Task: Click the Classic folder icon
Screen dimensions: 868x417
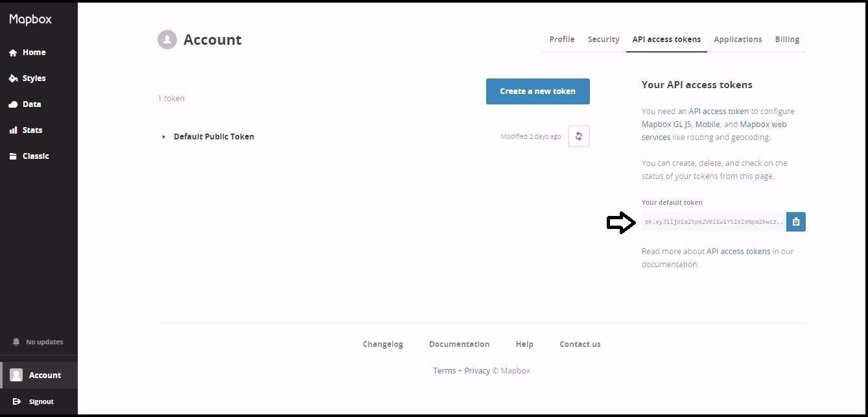Action: [13, 156]
